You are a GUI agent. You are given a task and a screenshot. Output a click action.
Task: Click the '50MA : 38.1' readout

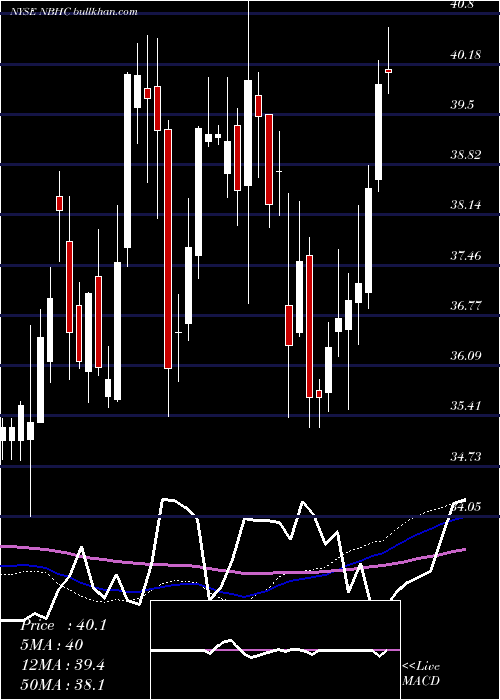[63, 685]
